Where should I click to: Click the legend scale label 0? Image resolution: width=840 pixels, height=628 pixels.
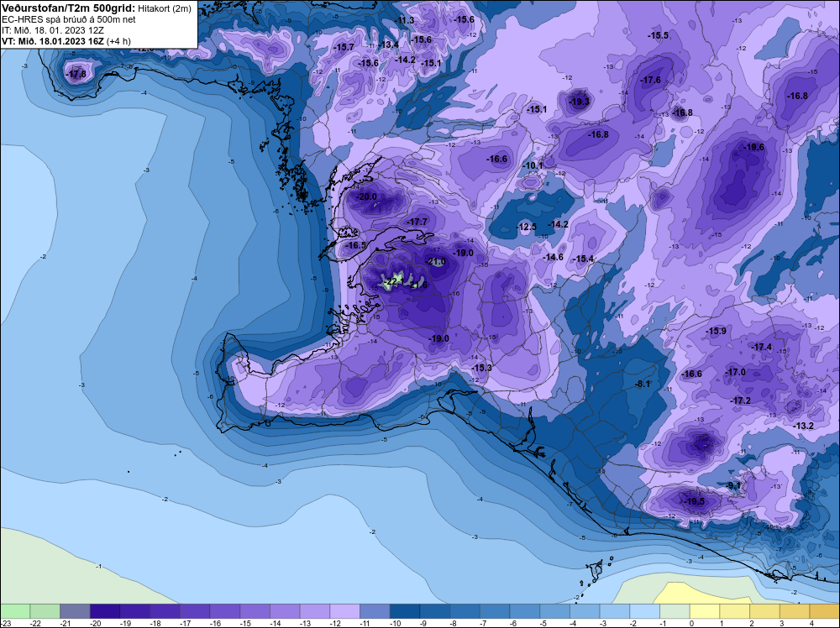(x=691, y=623)
